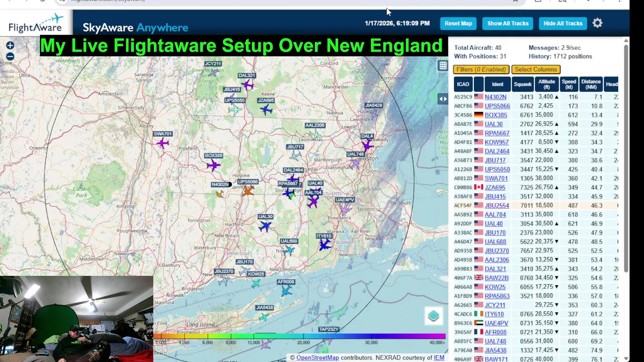The height and width of the screenshot is (362, 644).
Task: Open the RPA5667 flight link
Action: (497, 133)
